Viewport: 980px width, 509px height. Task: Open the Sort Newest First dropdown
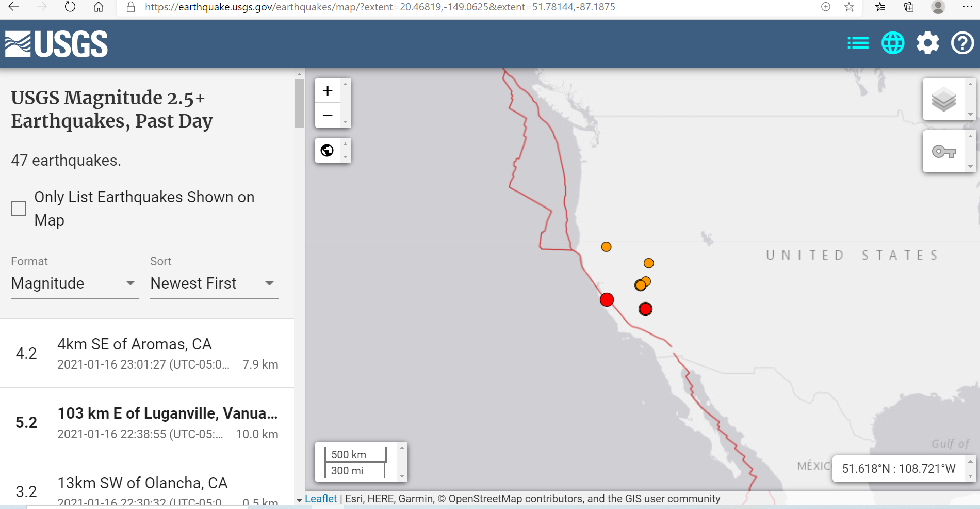click(x=214, y=283)
